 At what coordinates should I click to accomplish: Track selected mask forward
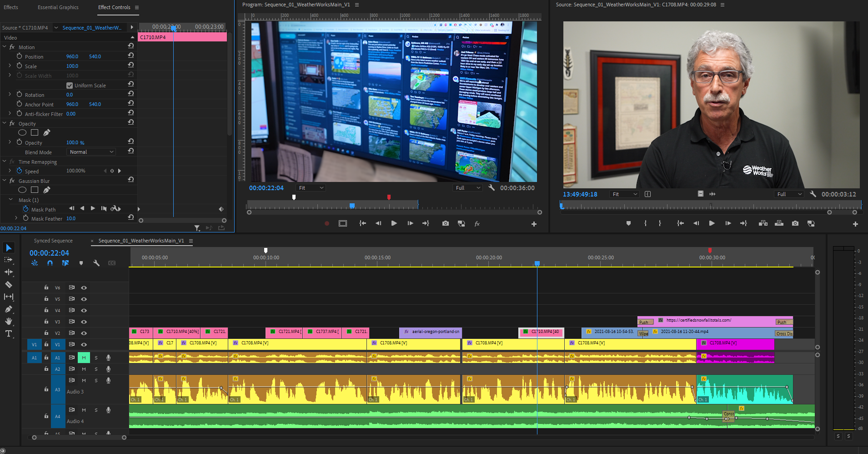[x=93, y=208]
